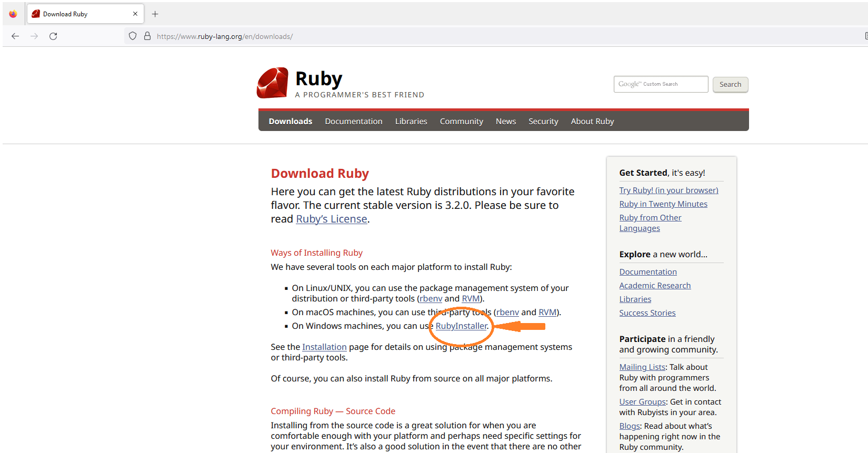Click 'Explore a new world...' heading
This screenshot has height=453, width=868.
pos(663,254)
